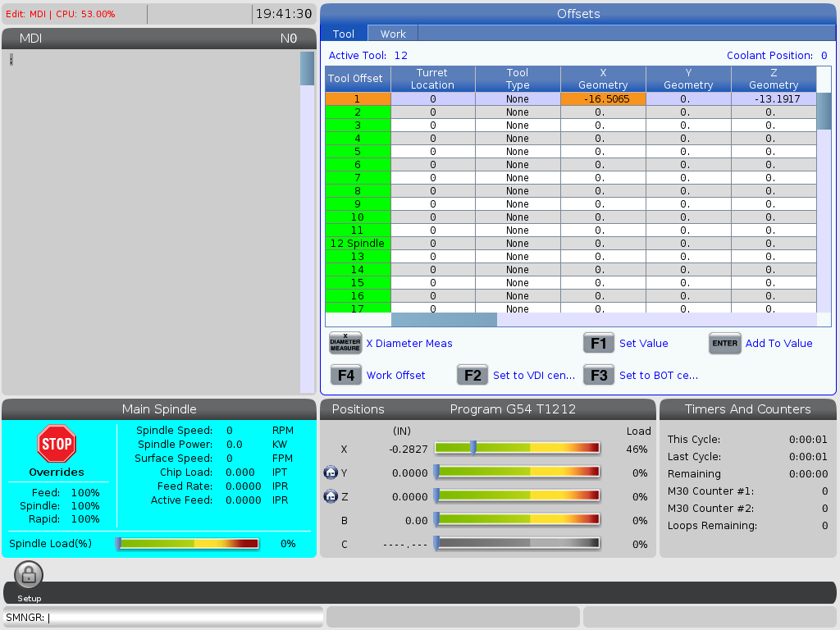The width and height of the screenshot is (840, 630).
Task: Click the Loops Remaining entry
Action: (747, 526)
